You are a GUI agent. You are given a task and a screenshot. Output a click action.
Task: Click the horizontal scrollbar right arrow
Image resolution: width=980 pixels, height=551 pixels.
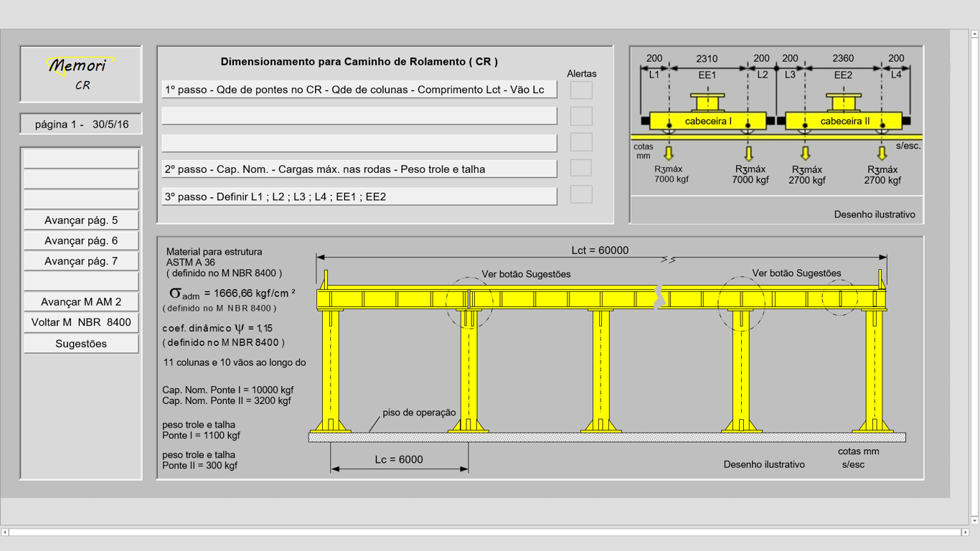(x=965, y=532)
